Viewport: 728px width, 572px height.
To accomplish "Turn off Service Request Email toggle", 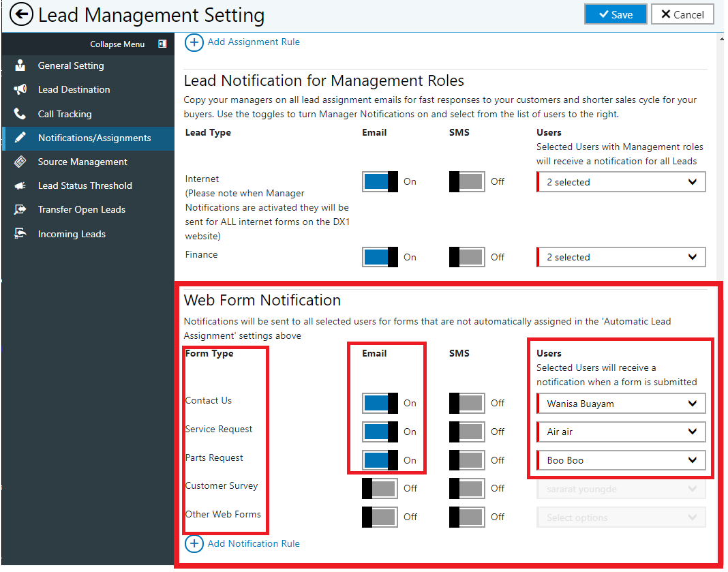I will (380, 432).
